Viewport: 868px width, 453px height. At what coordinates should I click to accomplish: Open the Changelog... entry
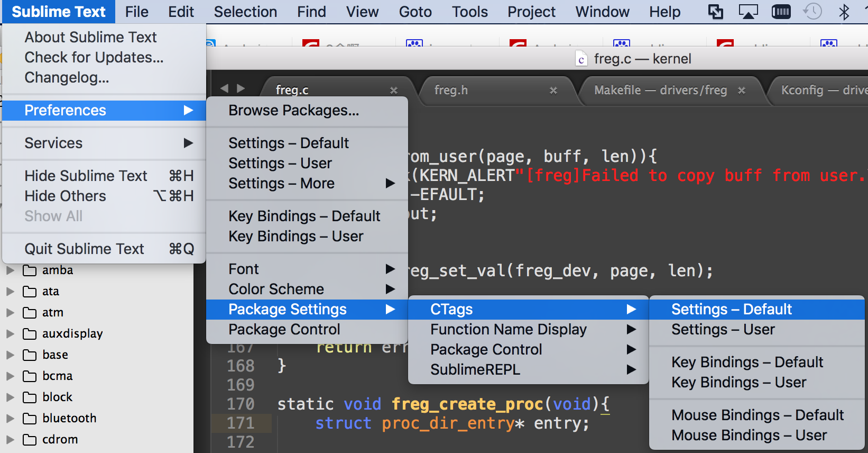pyautogui.click(x=104, y=77)
